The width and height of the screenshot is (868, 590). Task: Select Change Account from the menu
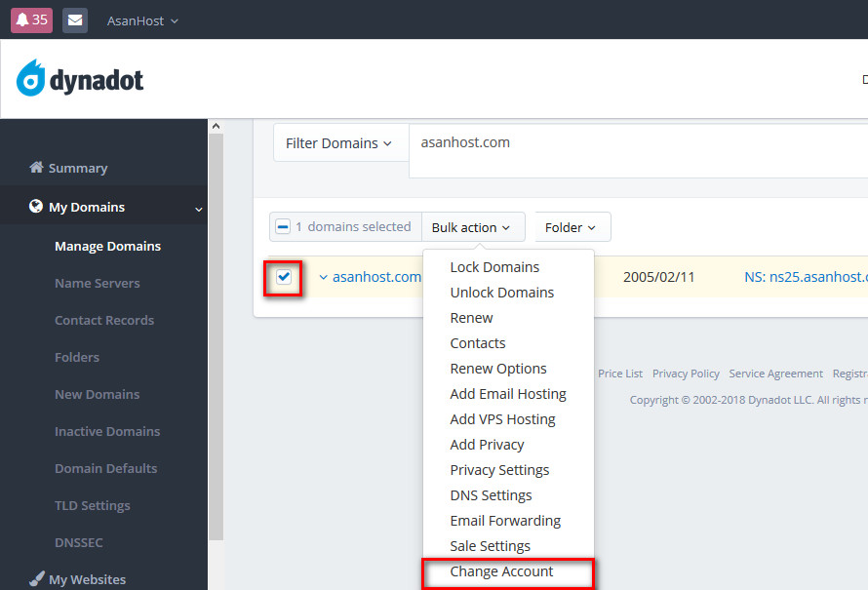[501, 571]
